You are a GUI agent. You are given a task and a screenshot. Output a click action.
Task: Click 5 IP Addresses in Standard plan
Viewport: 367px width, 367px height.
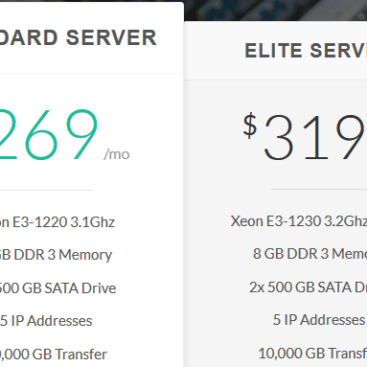click(46, 321)
